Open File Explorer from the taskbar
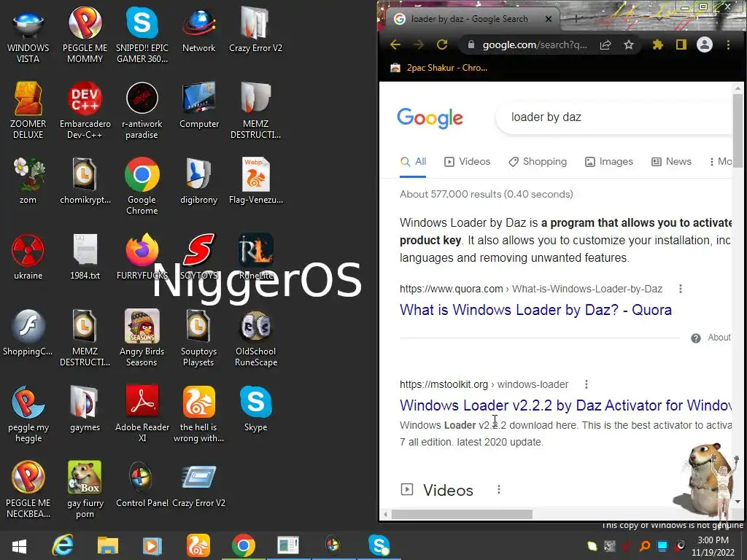The height and width of the screenshot is (560, 747). click(108, 545)
